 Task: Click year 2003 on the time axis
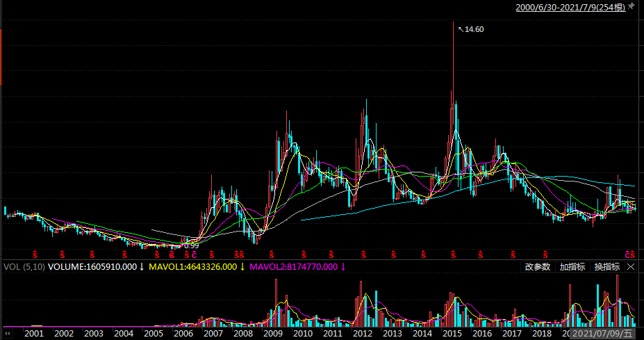tap(94, 334)
